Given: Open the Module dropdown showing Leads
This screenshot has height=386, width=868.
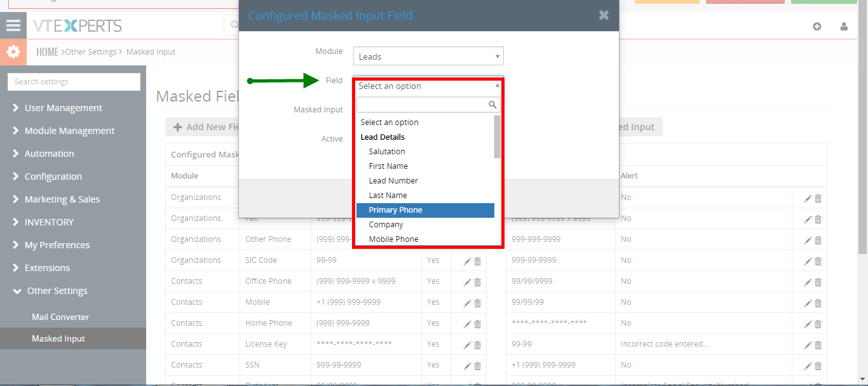Looking at the screenshot, I should point(428,56).
